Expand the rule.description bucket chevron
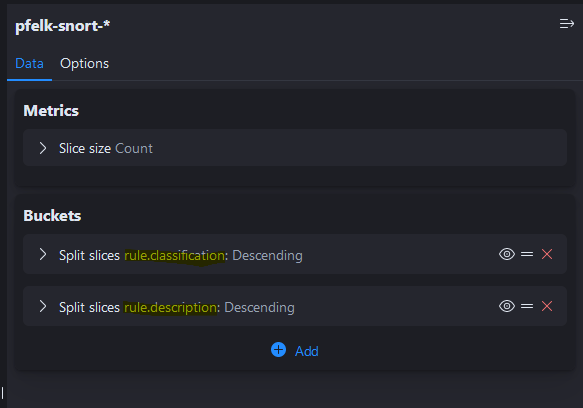583x408 pixels. pyautogui.click(x=43, y=306)
